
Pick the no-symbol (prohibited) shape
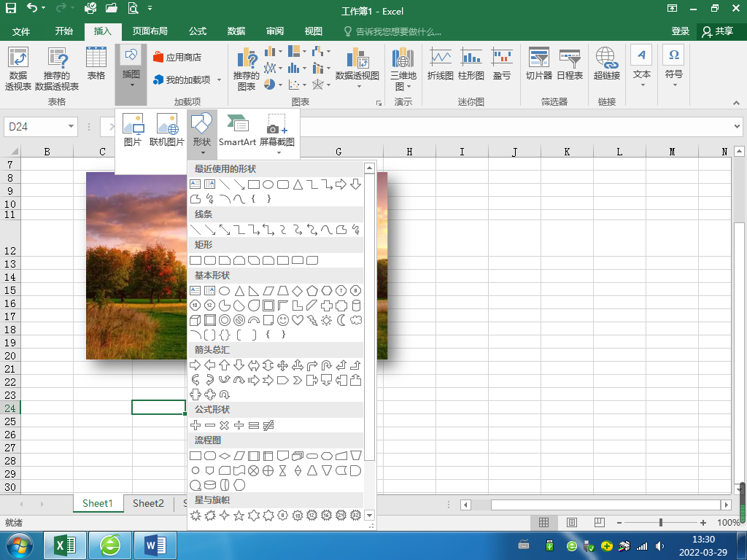(239, 320)
